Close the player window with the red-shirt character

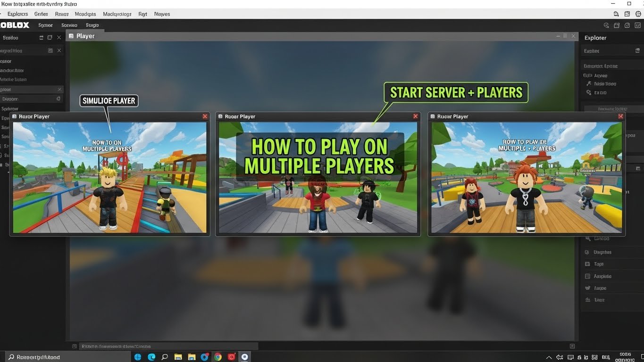pos(416,116)
